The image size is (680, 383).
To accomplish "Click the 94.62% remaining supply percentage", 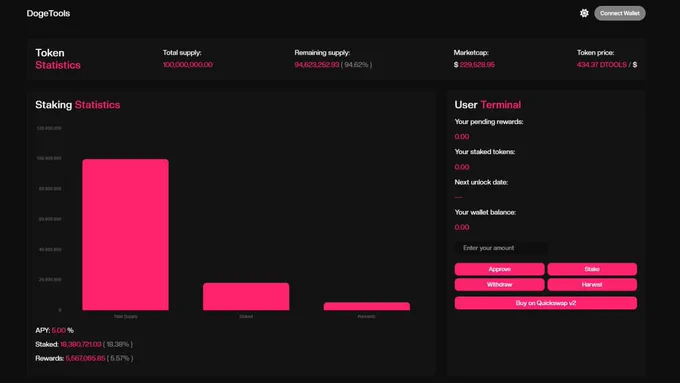I will click(356, 65).
